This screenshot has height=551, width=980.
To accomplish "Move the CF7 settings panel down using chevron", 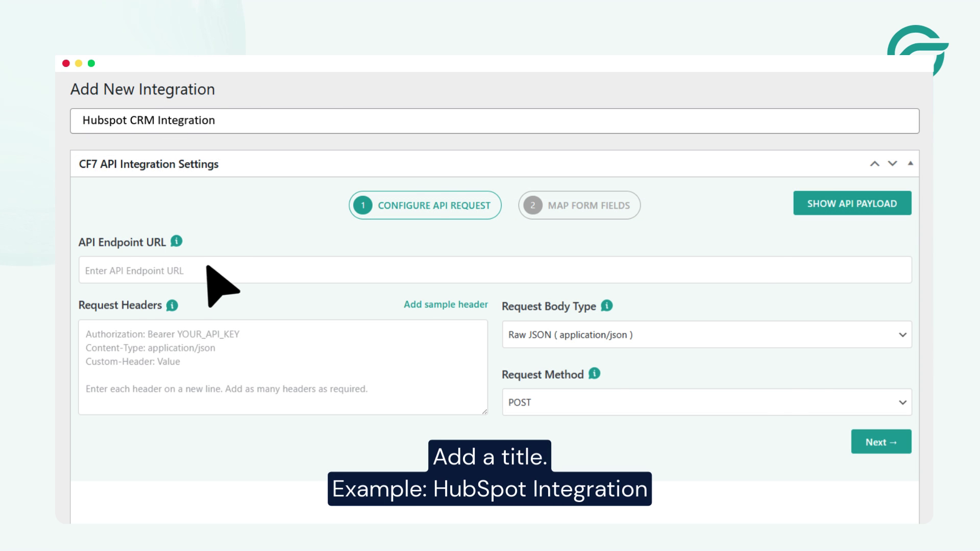I will tap(892, 163).
